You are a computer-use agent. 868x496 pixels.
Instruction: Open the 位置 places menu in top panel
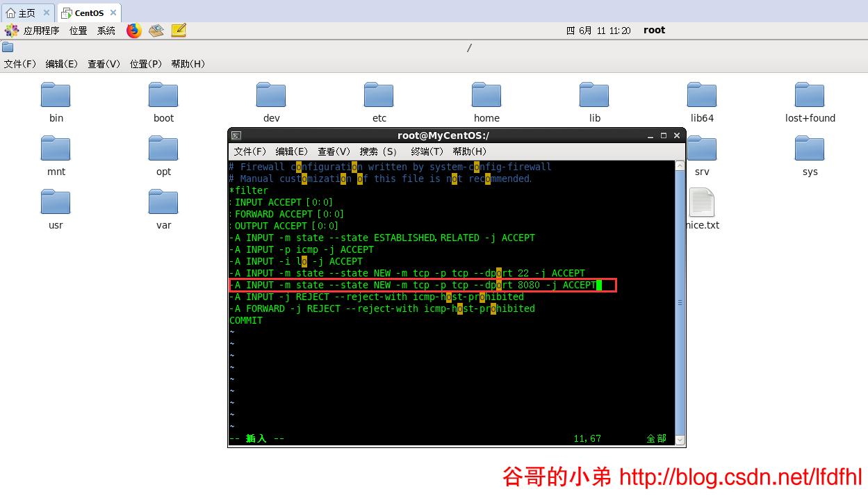[79, 31]
